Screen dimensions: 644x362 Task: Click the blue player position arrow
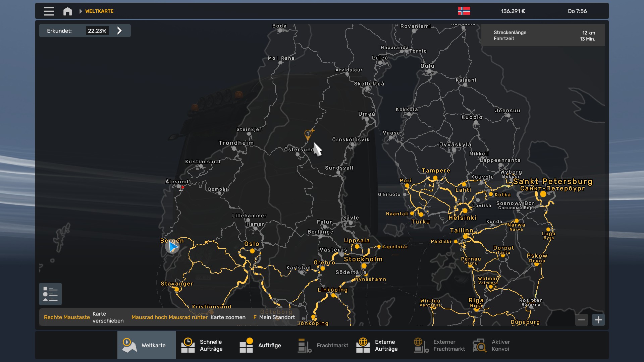[172, 247]
